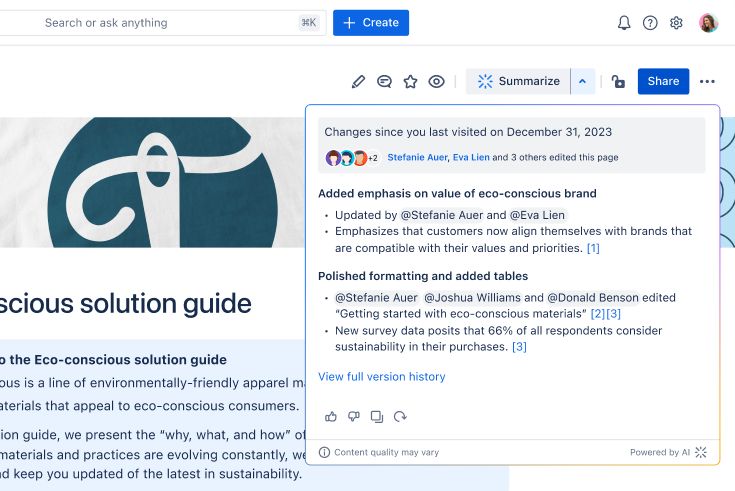
Task: Click the edit pencil icon
Action: click(358, 82)
